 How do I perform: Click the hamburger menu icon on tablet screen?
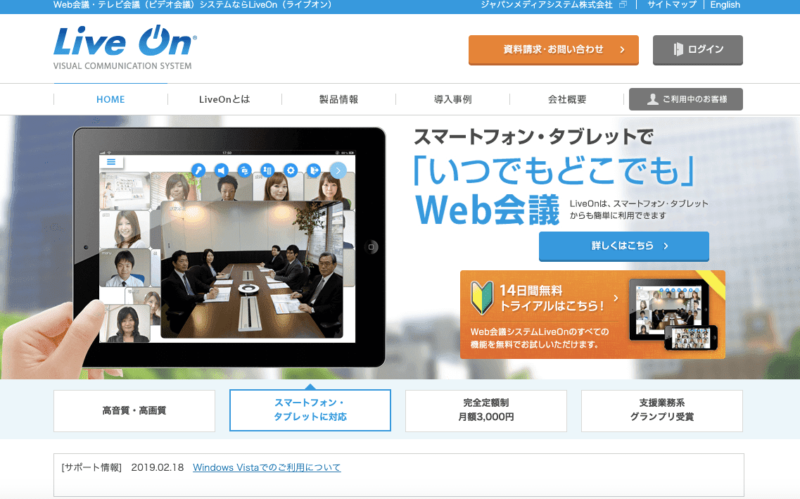[x=111, y=162]
